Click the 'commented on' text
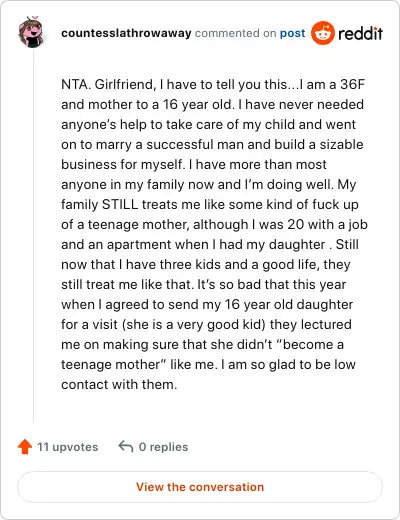The width and height of the screenshot is (400, 520). 236,33
